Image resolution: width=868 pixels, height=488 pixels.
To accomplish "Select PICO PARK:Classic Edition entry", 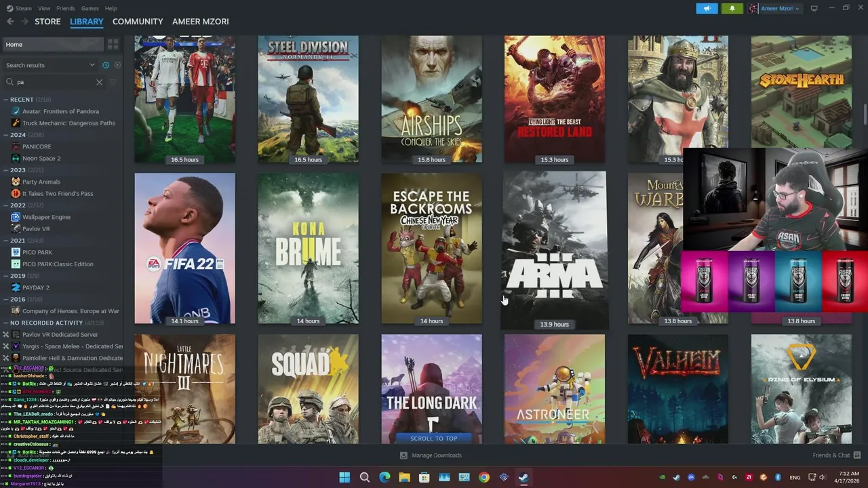I will pos(58,264).
